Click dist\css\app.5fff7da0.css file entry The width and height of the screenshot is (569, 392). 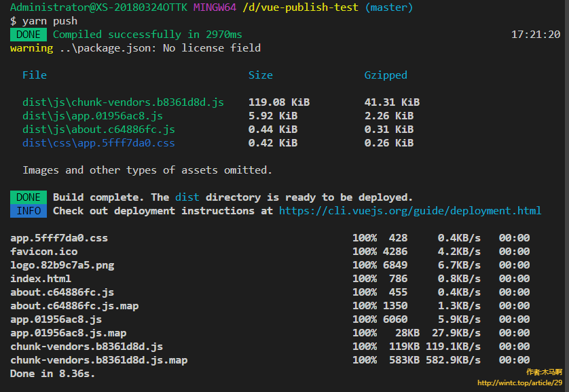[x=98, y=143]
